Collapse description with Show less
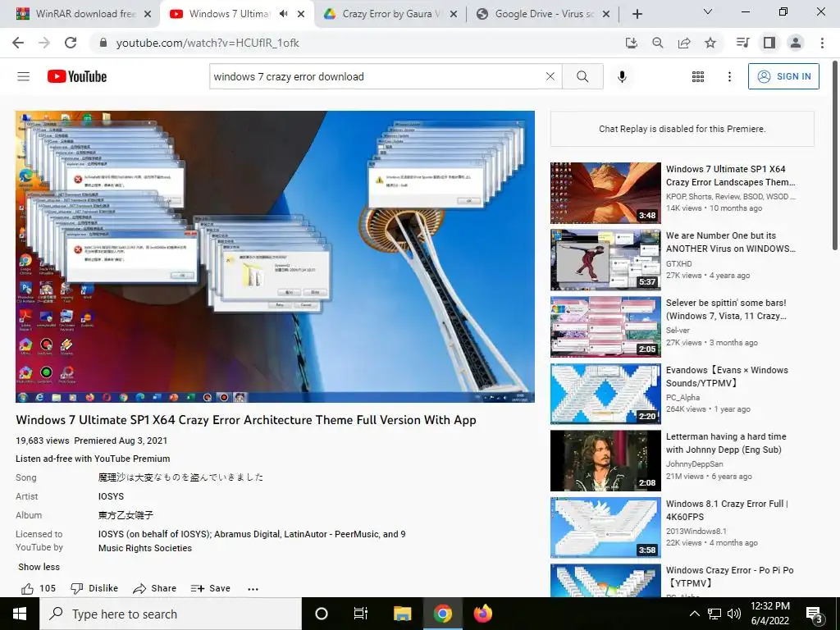The width and height of the screenshot is (840, 630). point(39,567)
